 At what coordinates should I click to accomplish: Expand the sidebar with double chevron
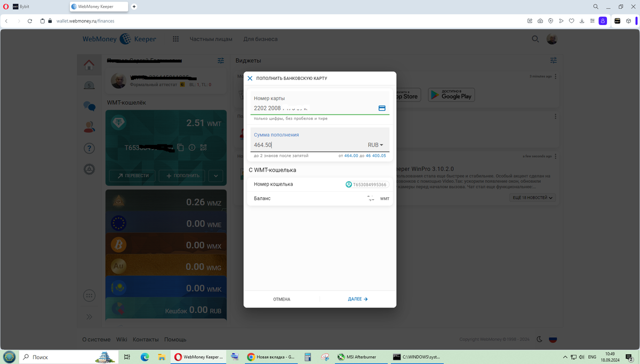pos(89,317)
